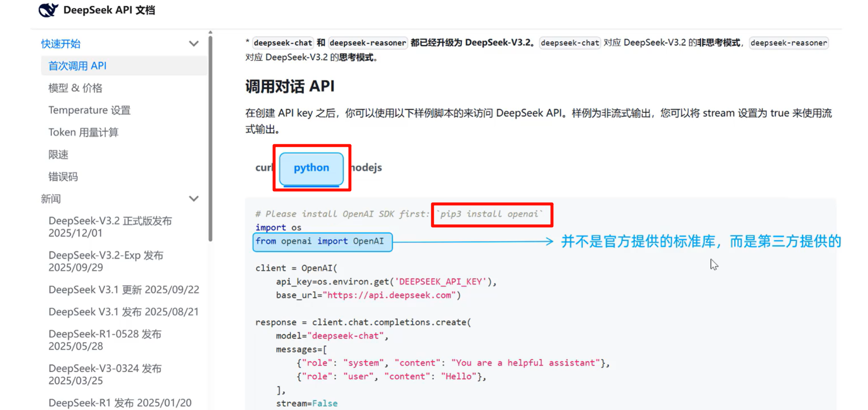Open the 快速开始 sidebar category
Viewport: 868px width, 410px height.
(61, 44)
